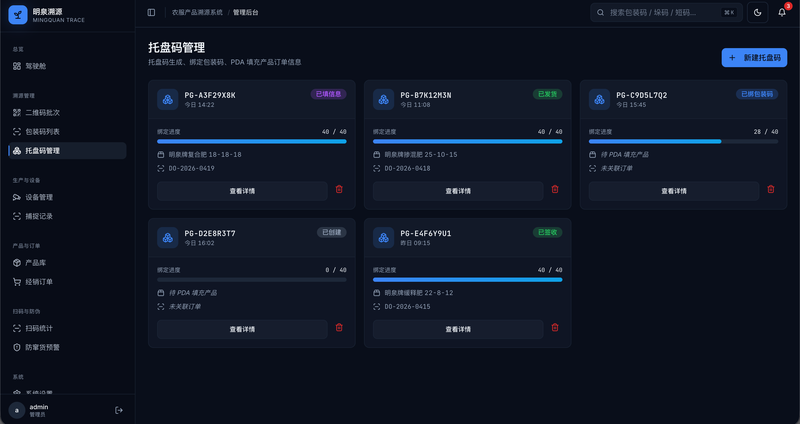800x424 pixels.
Task: Open 二维码批次 in the sidebar
Action: pos(67,112)
